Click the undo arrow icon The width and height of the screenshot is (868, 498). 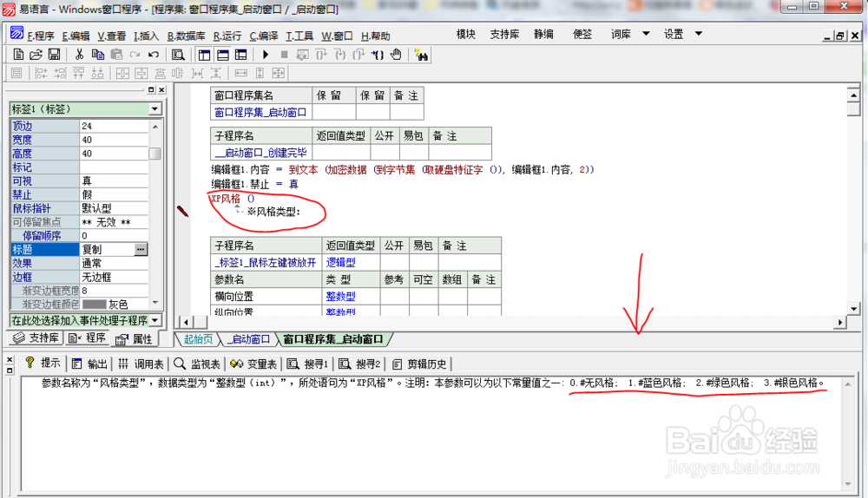(154, 55)
